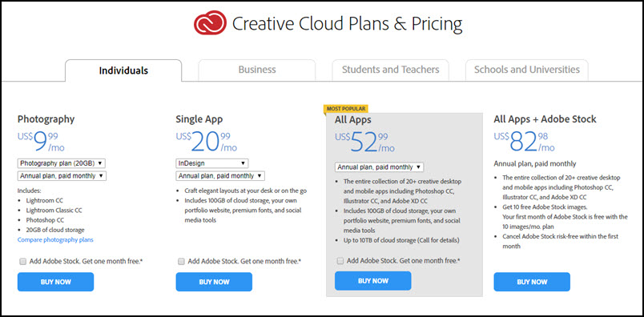The width and height of the screenshot is (644, 317).
Task: Click BUY NOW for Single App plan
Action: click(x=214, y=282)
